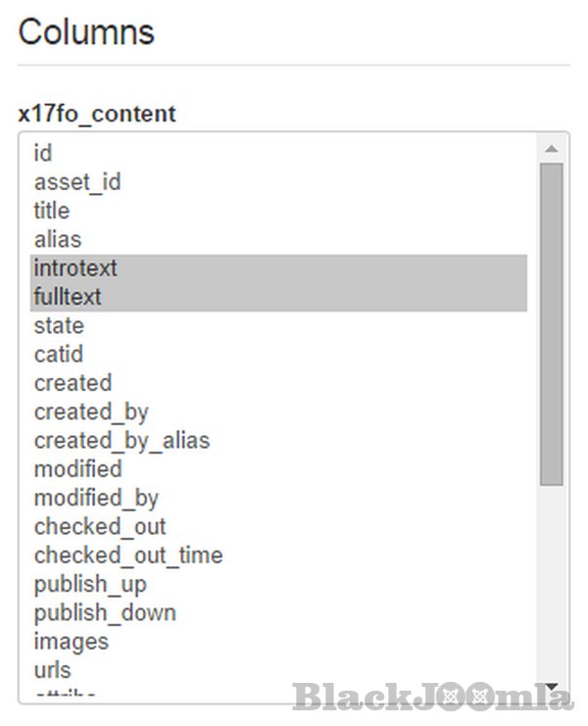Select publish_up column option
Screen dimensions: 588x726
[x=90, y=584]
